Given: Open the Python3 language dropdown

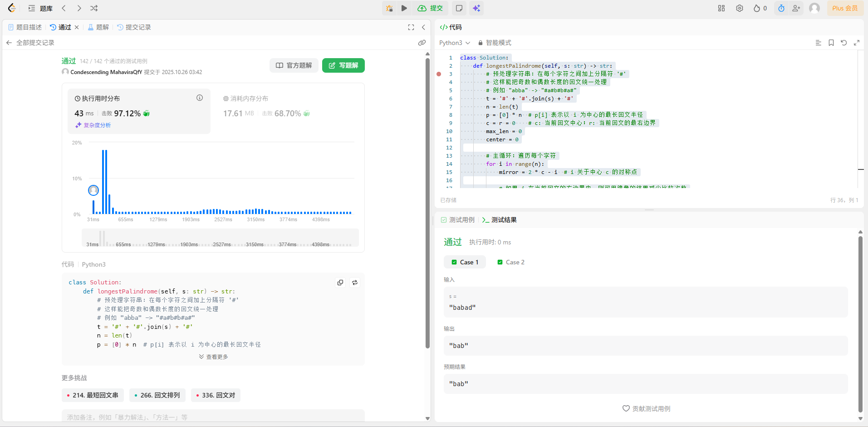Looking at the screenshot, I should [454, 43].
